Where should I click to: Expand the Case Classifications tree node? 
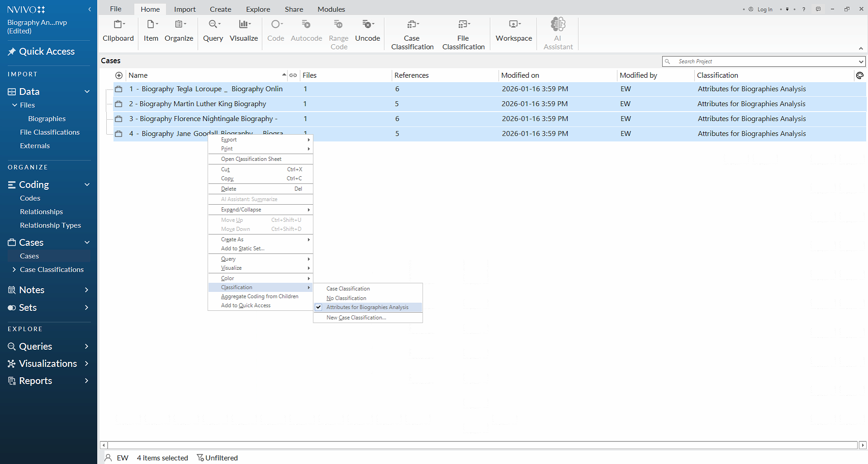14,270
